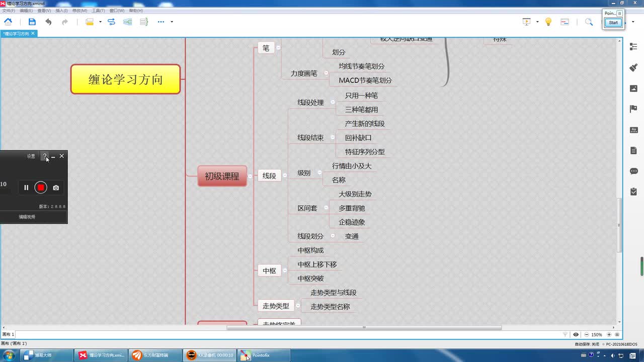Open the comments panel in the right sidebar
The width and height of the screenshot is (644, 362).
pyautogui.click(x=633, y=171)
